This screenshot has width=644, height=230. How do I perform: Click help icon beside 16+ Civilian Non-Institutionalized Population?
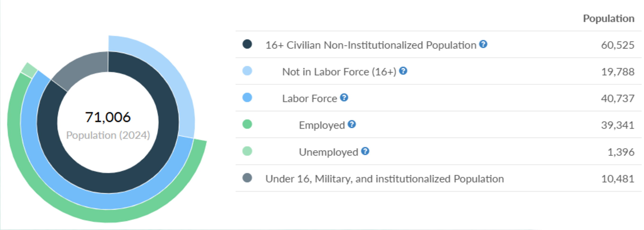pyautogui.click(x=483, y=44)
